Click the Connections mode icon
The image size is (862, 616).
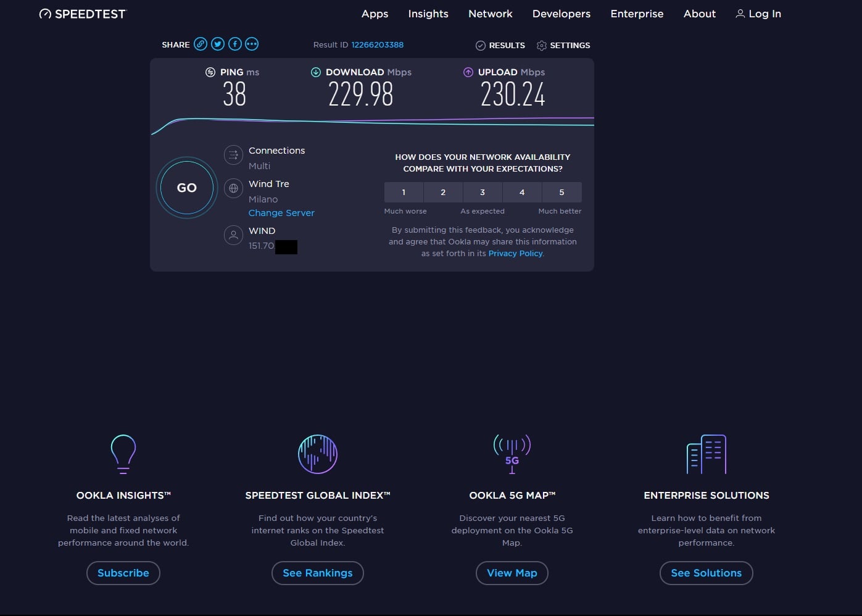[x=233, y=155]
